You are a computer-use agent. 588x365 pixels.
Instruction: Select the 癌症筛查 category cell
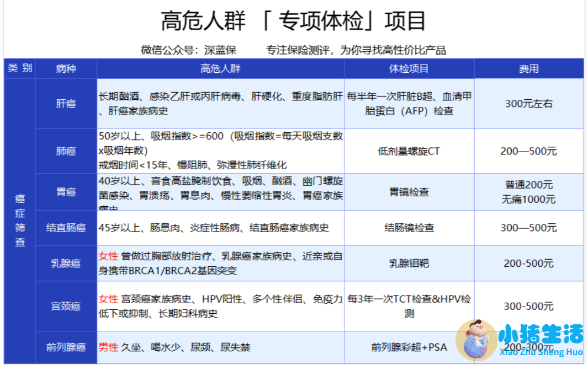(x=20, y=221)
